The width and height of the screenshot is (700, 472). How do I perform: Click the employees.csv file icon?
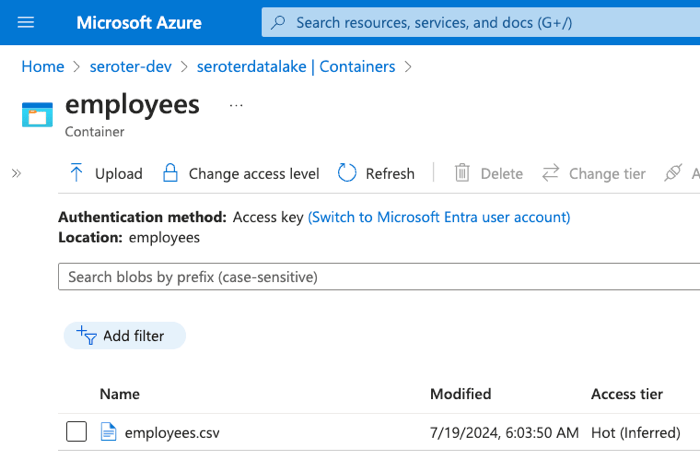[108, 432]
